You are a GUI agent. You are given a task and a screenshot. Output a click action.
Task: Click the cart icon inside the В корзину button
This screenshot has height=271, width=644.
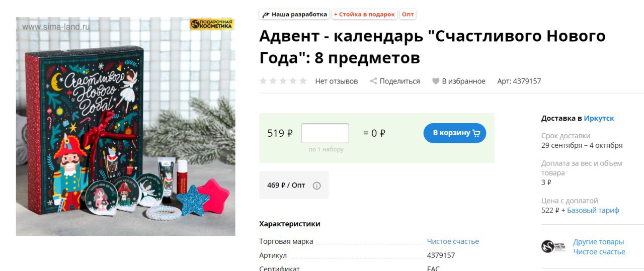coord(476,133)
